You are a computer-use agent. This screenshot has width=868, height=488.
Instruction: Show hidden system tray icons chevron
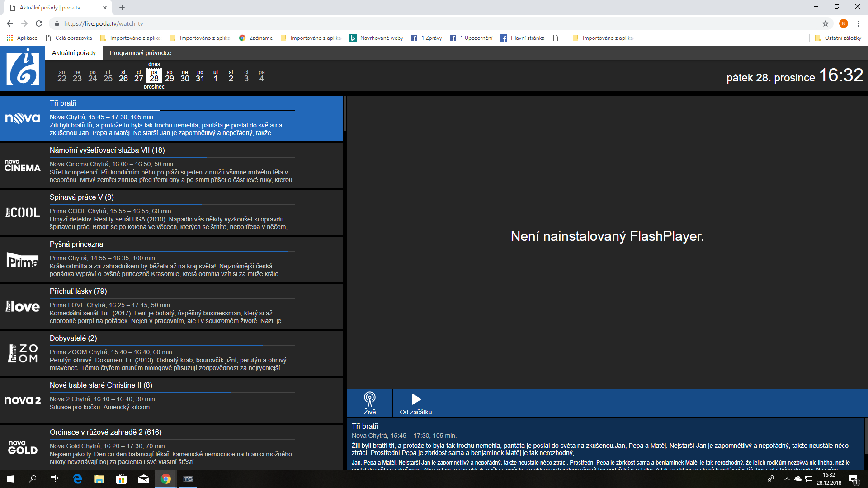(787, 479)
